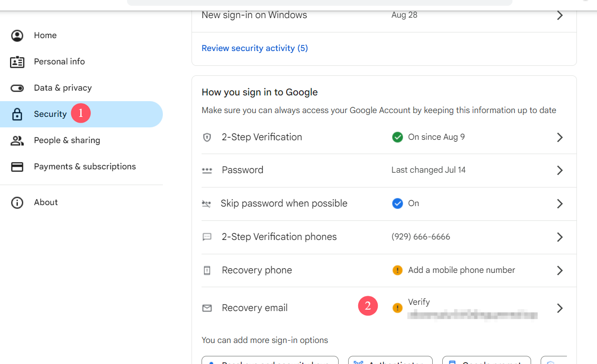Screen dimensions: 597x364
Task: Click the How you sign in to Google heading
Action: [x=260, y=93]
